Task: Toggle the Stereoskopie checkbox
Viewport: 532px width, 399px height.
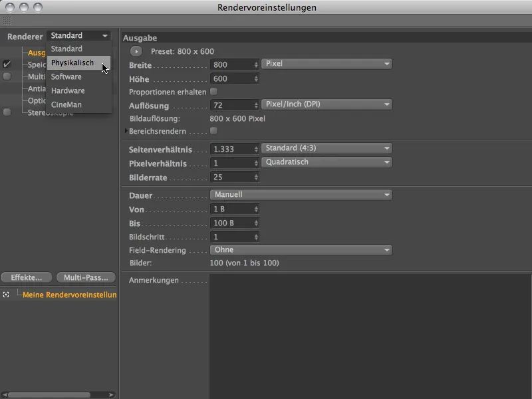Action: click(x=7, y=112)
